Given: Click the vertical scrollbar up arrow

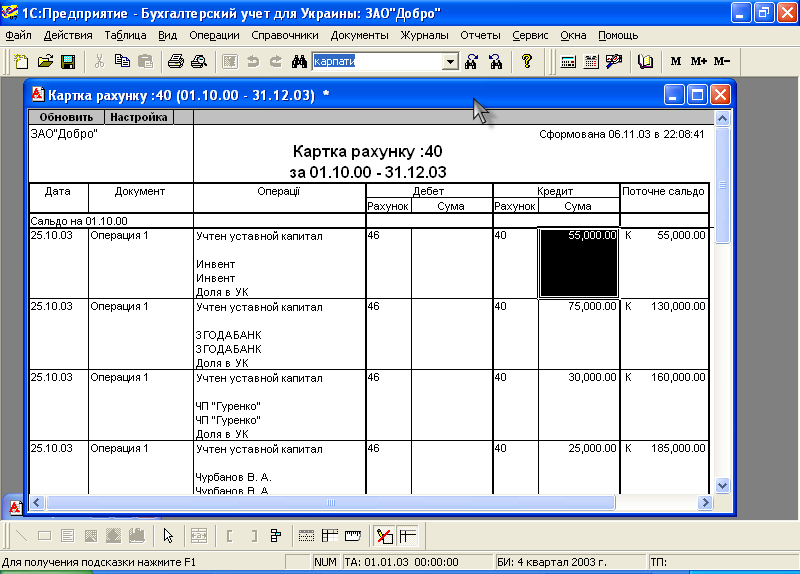Looking at the screenshot, I should point(722,119).
